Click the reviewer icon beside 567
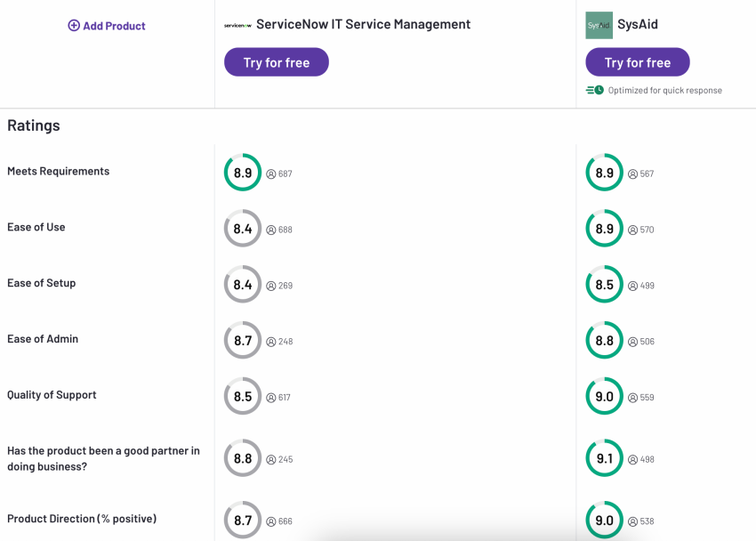Screen dimensions: 756x541 [632, 174]
